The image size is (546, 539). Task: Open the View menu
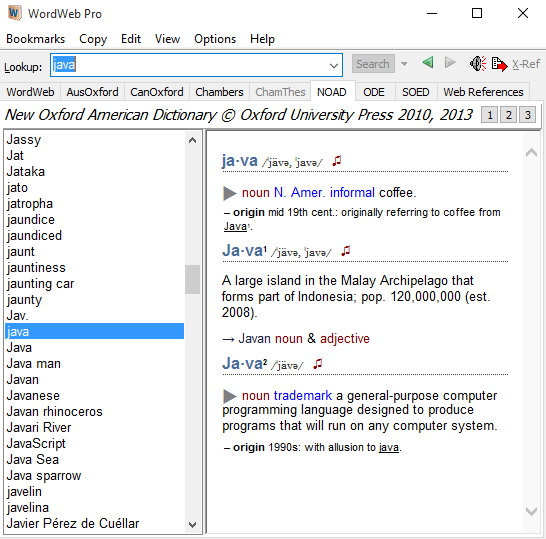point(167,39)
